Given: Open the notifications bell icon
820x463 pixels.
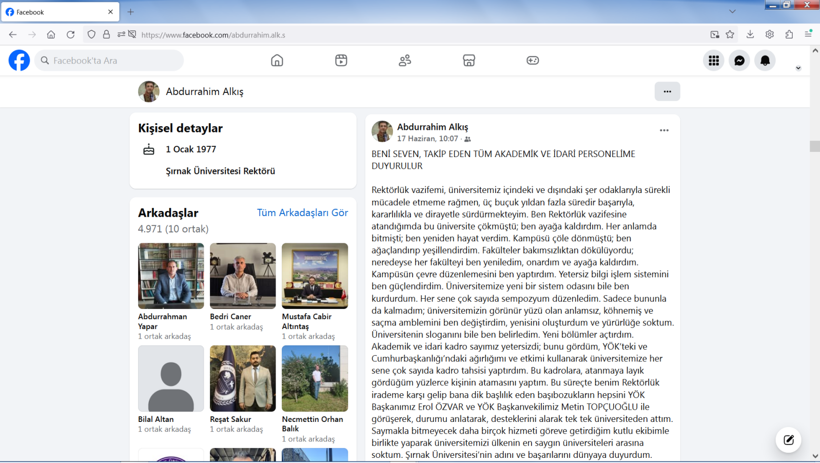Looking at the screenshot, I should pos(765,61).
